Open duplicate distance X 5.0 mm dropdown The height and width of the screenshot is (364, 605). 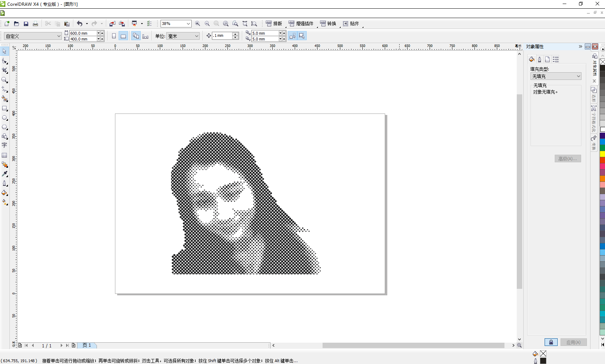click(x=280, y=33)
